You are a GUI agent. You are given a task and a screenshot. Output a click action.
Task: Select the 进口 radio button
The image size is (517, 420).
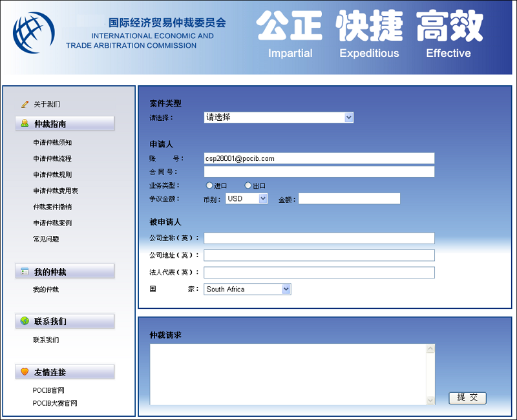pyautogui.click(x=209, y=186)
